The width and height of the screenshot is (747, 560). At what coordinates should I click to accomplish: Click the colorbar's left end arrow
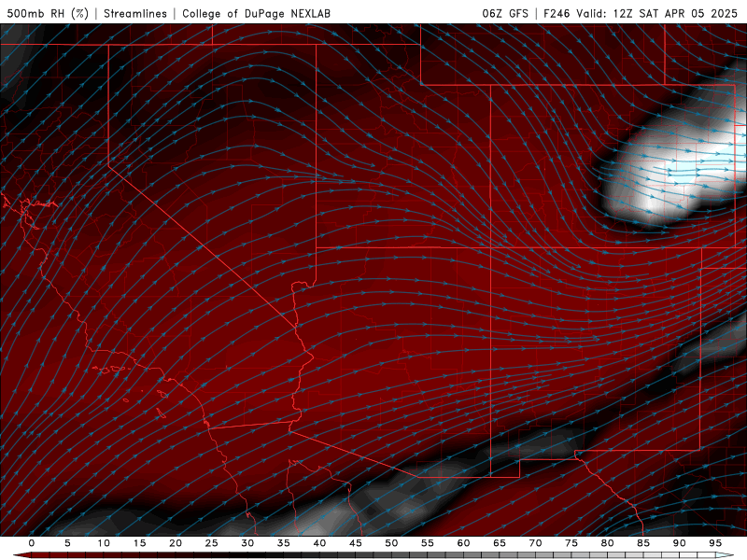point(21,555)
